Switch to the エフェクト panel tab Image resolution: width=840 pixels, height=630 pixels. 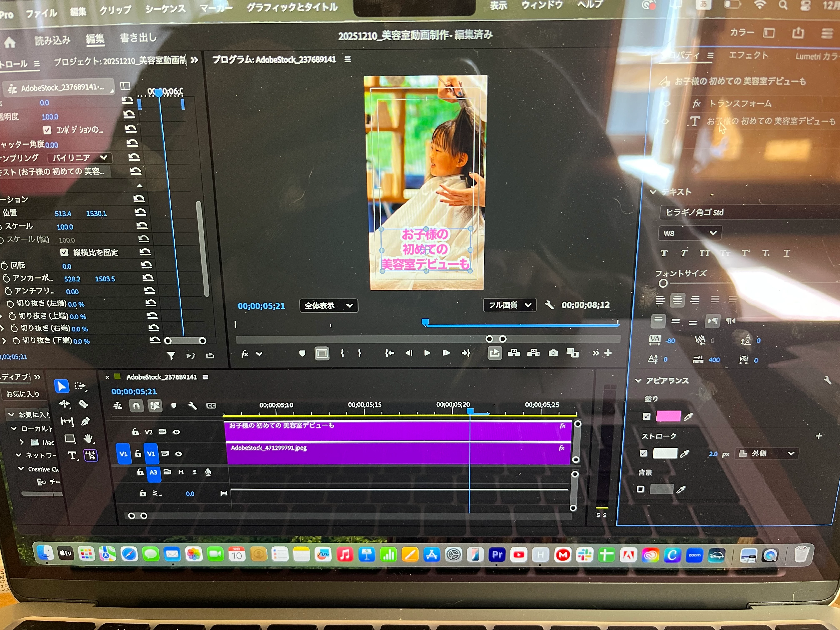point(748,55)
